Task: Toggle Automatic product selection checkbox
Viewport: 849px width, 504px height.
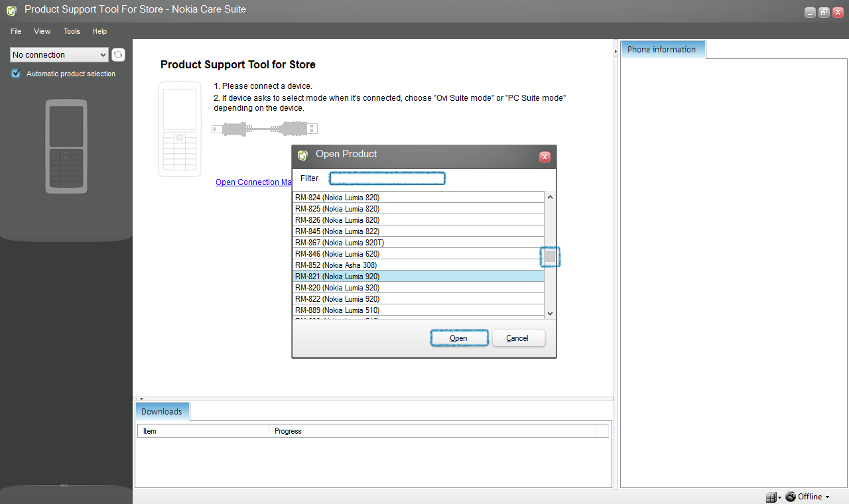Action: pyautogui.click(x=16, y=74)
